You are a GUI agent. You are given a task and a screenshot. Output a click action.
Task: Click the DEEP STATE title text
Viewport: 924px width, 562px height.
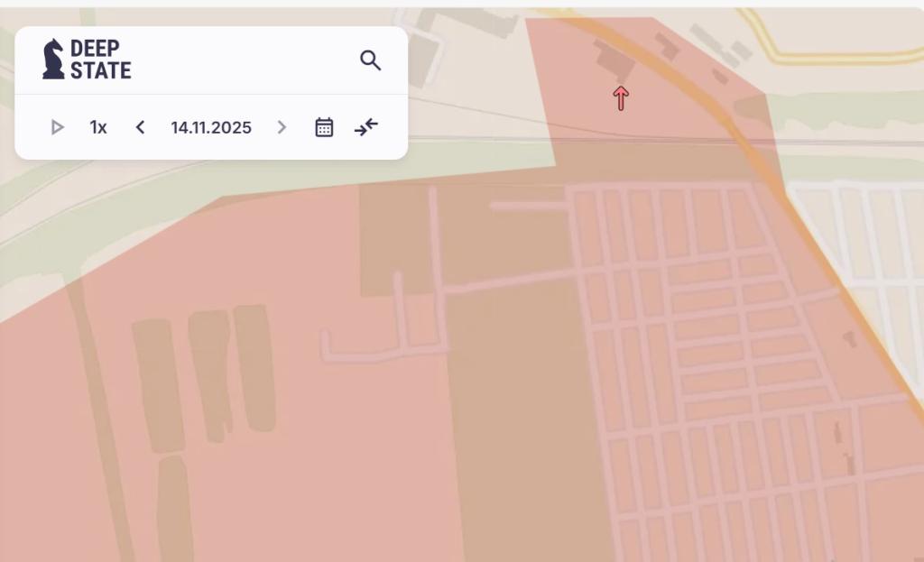(101, 59)
